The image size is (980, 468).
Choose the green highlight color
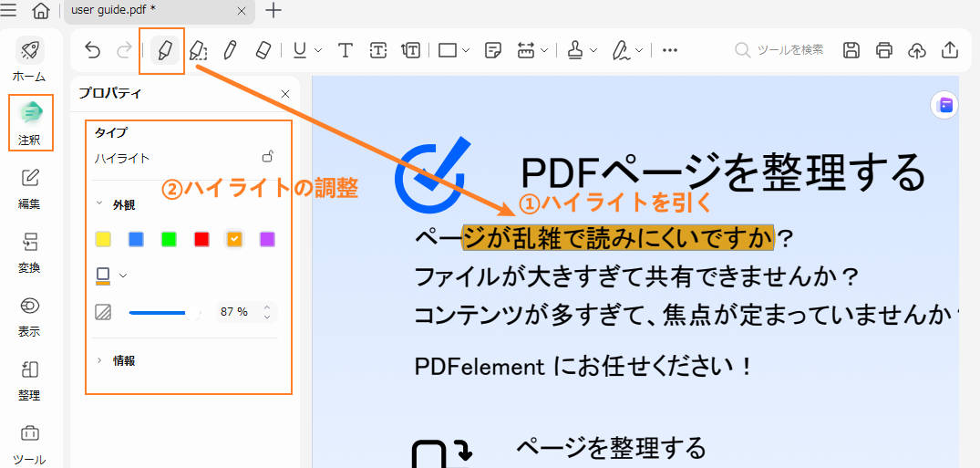(169, 239)
